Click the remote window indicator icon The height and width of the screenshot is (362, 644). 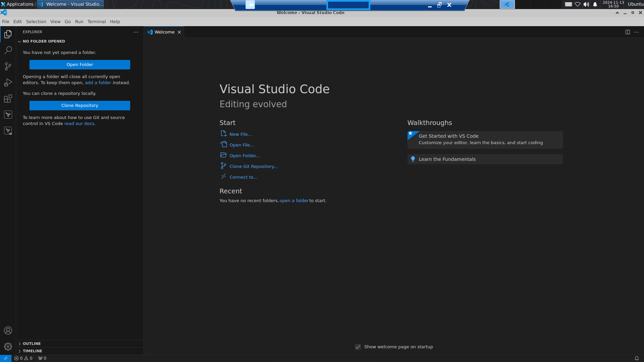pos(5,358)
